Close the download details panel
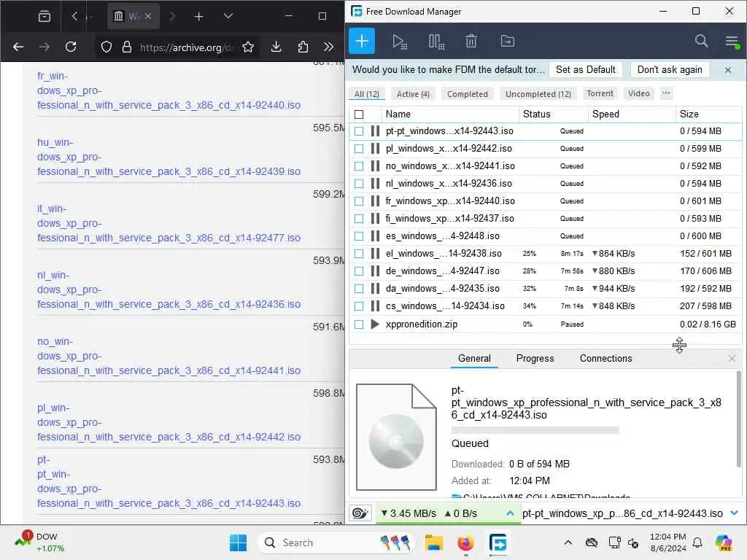This screenshot has width=747, height=560. pos(732,358)
